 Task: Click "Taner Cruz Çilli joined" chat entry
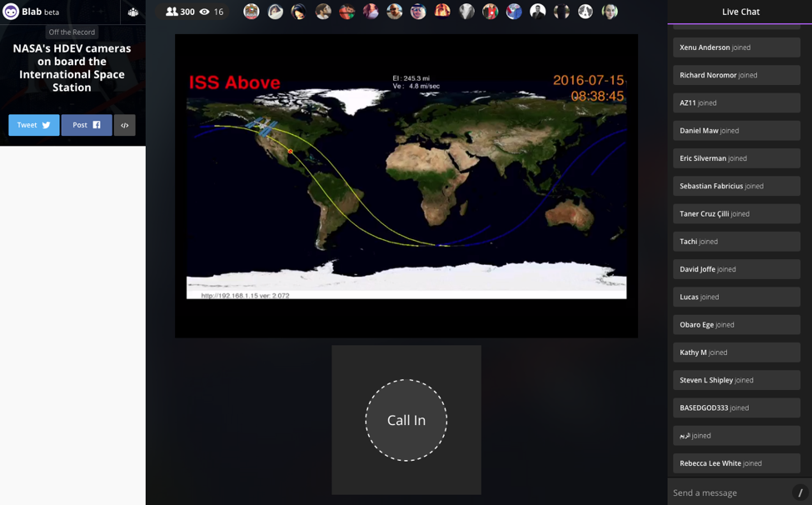736,213
